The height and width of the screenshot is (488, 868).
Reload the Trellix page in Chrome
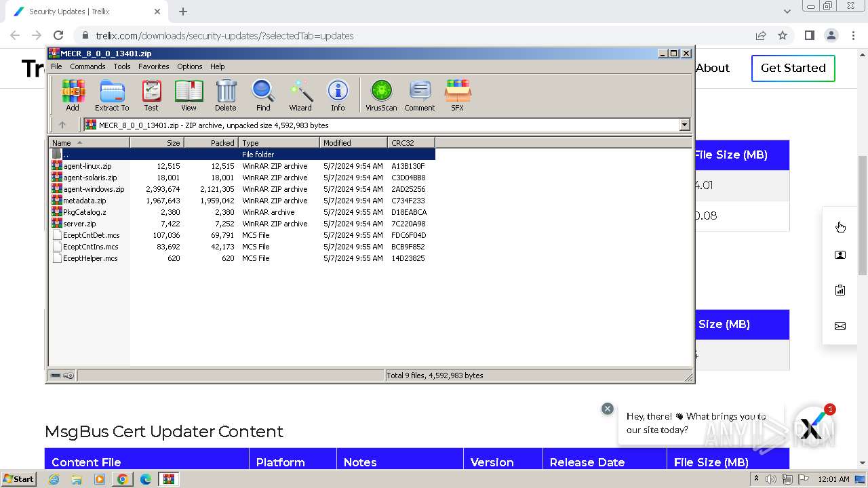tap(58, 35)
